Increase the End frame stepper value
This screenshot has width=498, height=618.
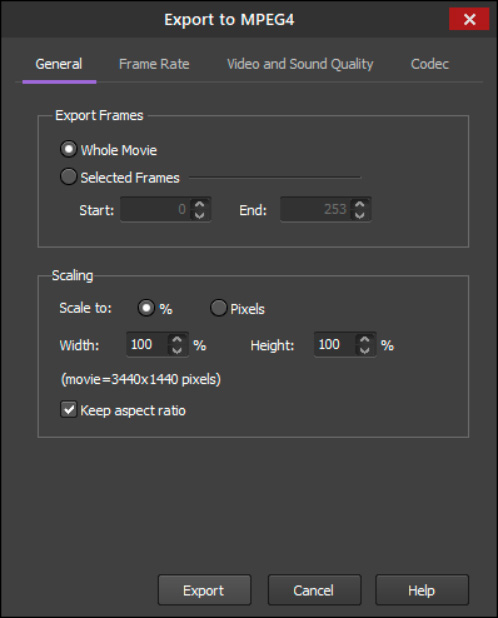(360, 204)
